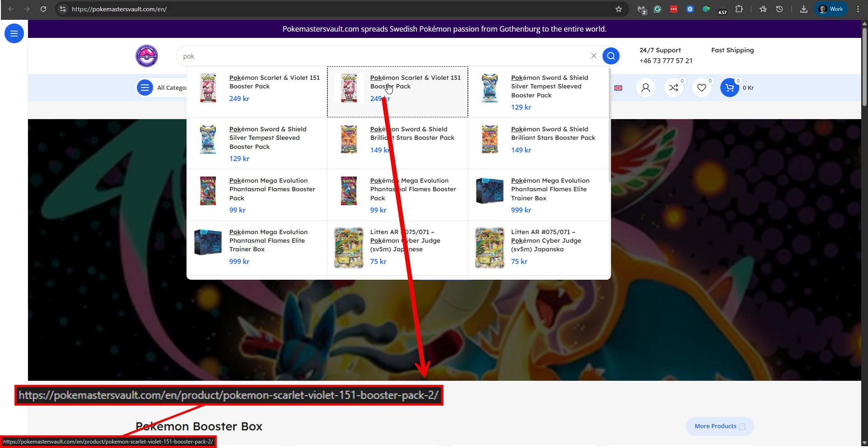Open the blue gear extension icon
Screen dimensions: 868x448
coord(690,9)
